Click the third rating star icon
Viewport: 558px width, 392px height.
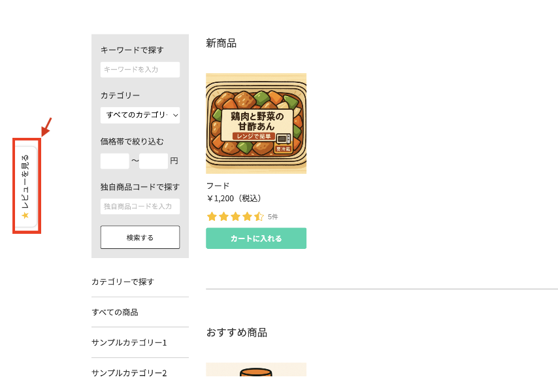(x=235, y=217)
